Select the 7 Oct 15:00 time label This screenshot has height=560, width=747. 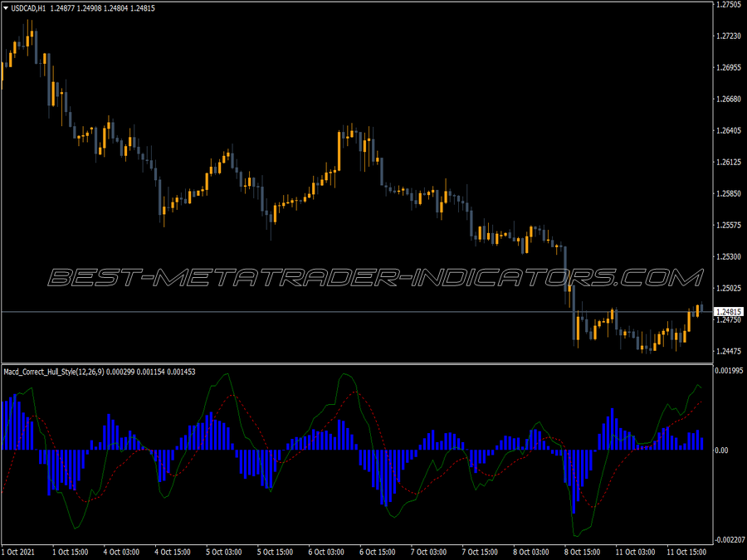pyautogui.click(x=480, y=552)
